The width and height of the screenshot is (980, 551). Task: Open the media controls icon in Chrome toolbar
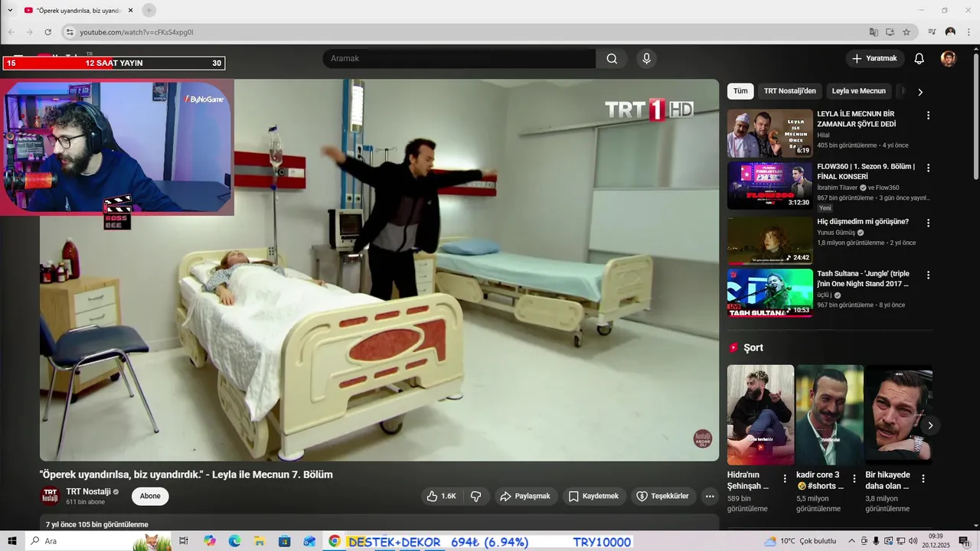click(932, 32)
